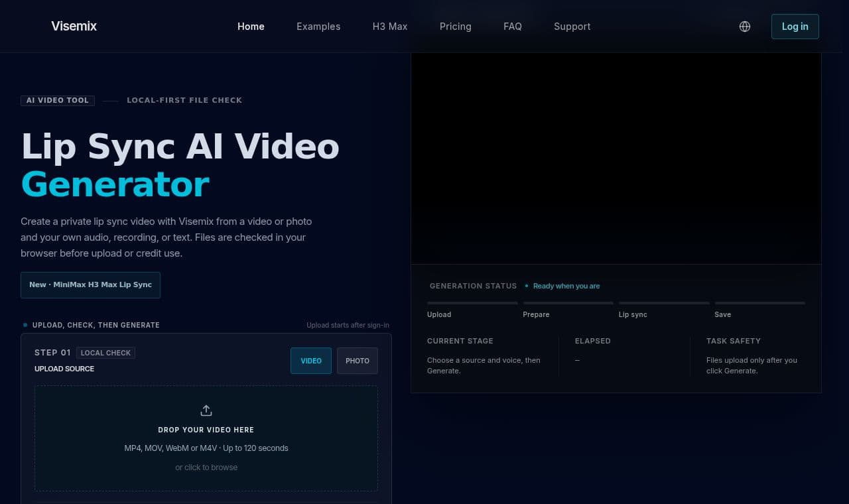Switch source type to PHOTO
Image resolution: width=849 pixels, height=504 pixels.
358,361
